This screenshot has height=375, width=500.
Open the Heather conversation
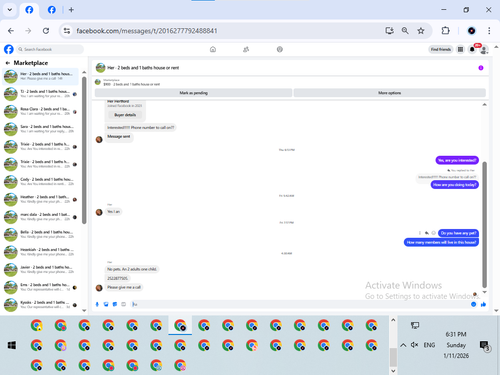click(41, 199)
